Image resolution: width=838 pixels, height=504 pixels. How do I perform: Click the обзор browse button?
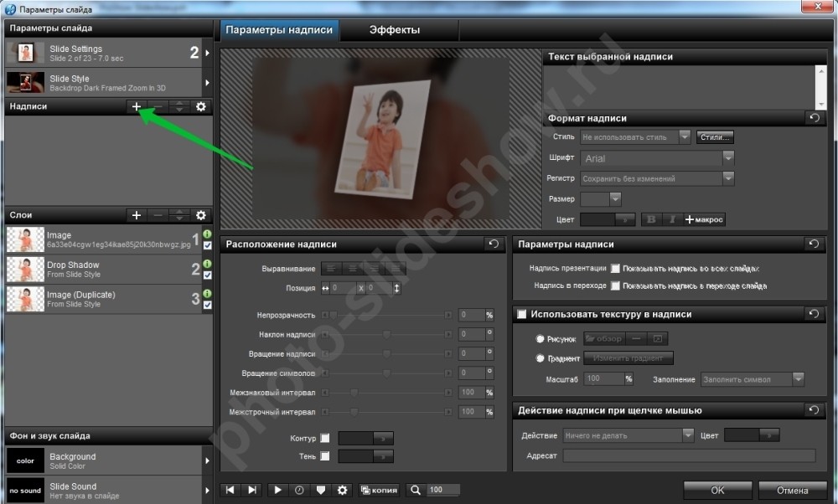tap(604, 338)
